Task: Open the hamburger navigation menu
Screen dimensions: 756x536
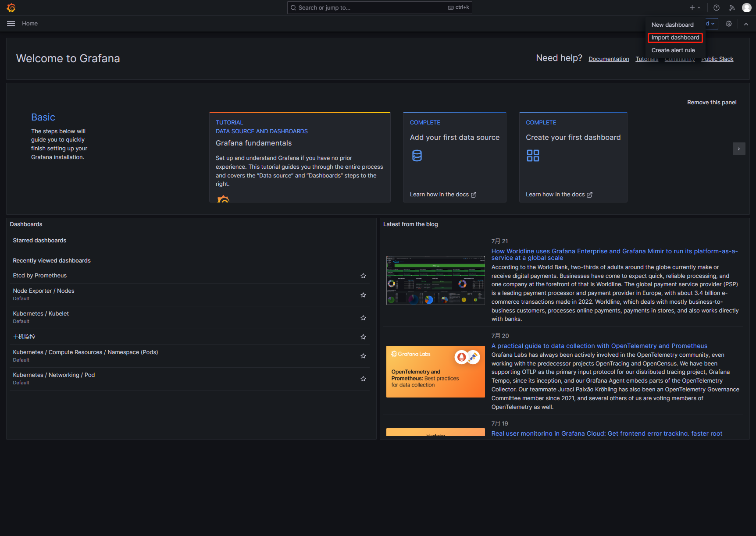Action: [x=11, y=24]
